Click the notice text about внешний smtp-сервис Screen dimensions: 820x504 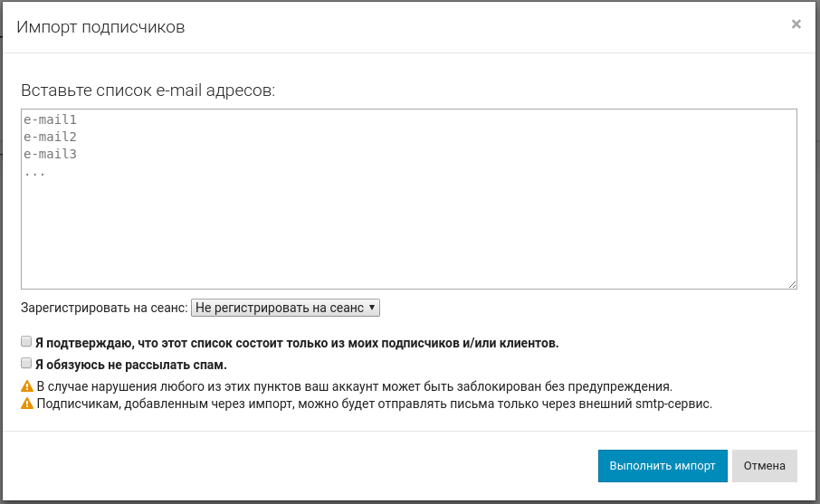[375, 404]
